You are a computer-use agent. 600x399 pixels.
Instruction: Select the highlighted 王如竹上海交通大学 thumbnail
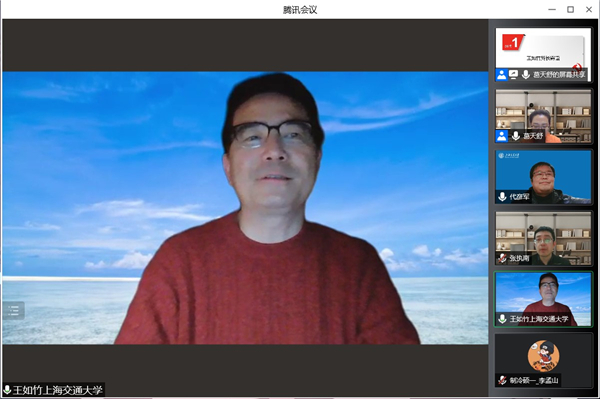point(543,300)
